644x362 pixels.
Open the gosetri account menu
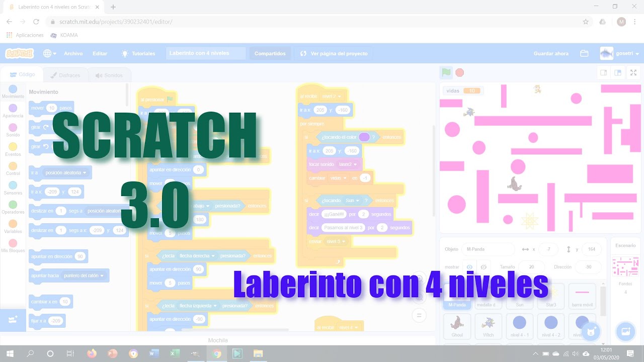[x=619, y=53]
